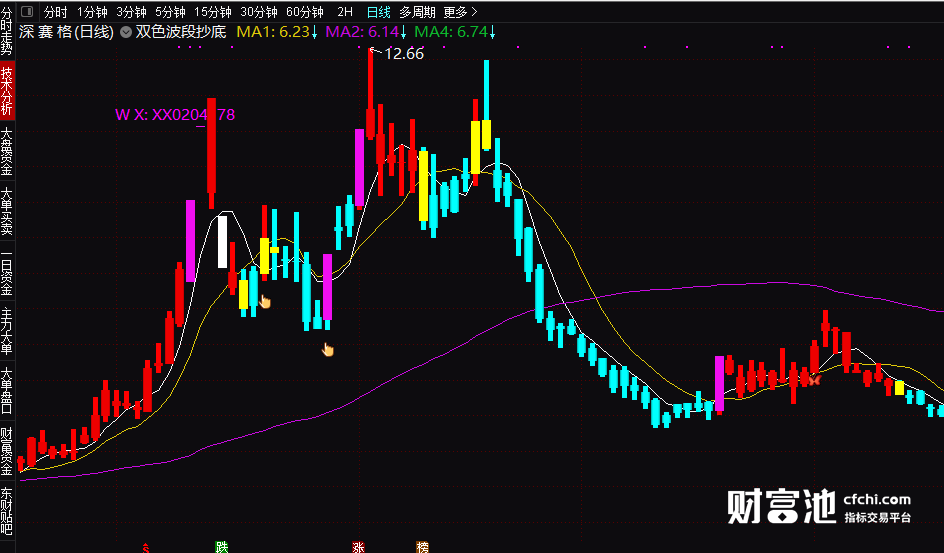Screen dimensions: 944x553
Task: Open the 技术分析 sidebar tab
Action: click(7, 90)
